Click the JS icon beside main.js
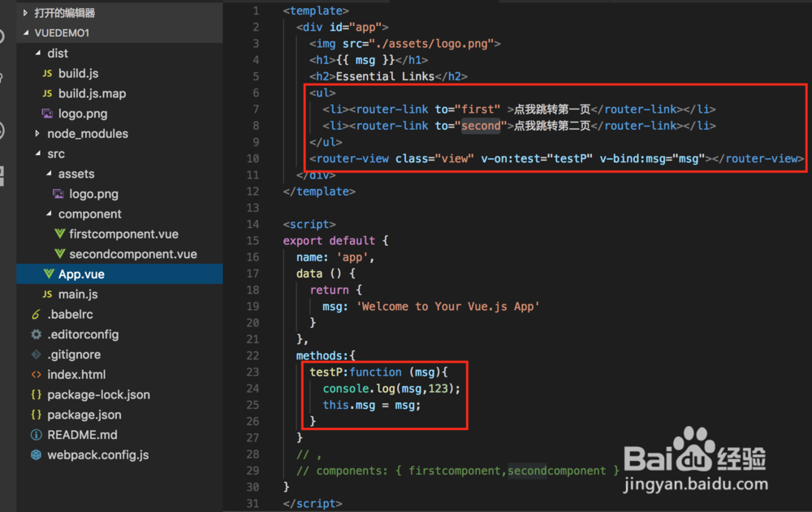 [47, 295]
